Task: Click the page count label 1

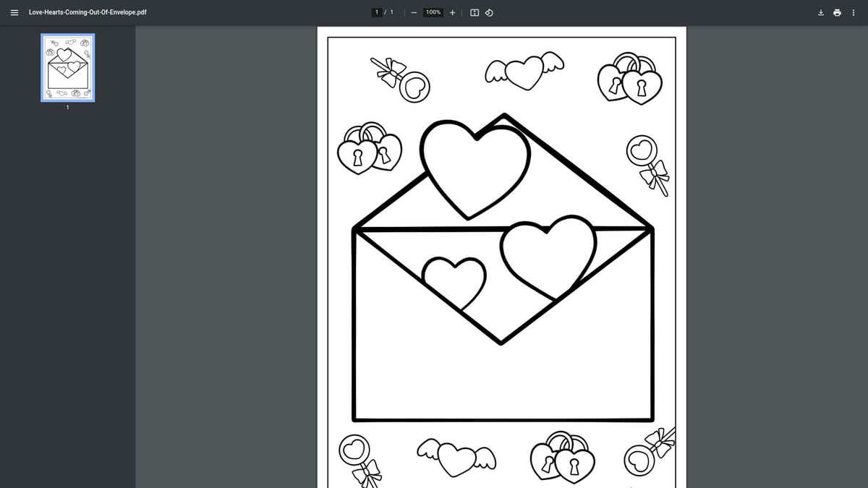Action: coord(391,12)
